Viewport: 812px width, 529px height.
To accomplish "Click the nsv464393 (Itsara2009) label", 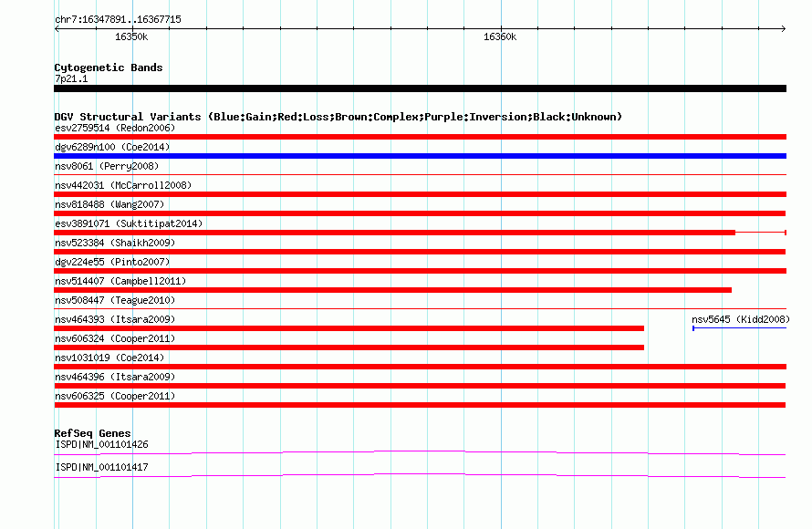I will click(115, 319).
